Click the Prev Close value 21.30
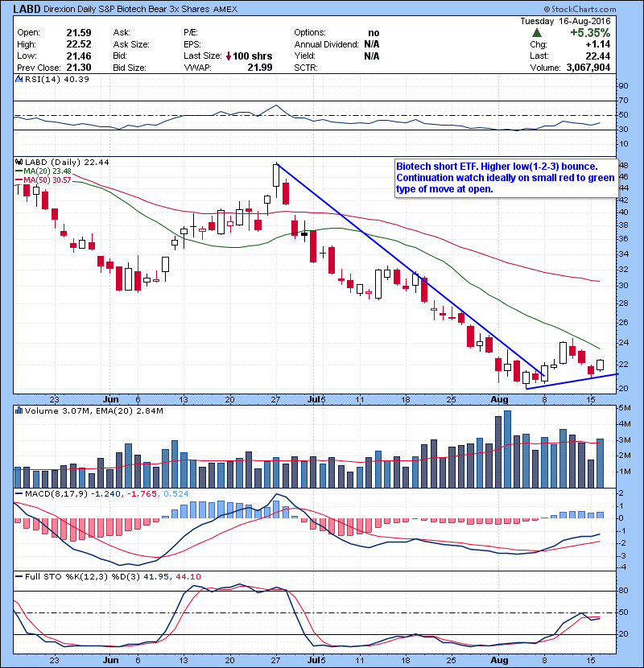This screenshot has height=668, width=644. 79,68
